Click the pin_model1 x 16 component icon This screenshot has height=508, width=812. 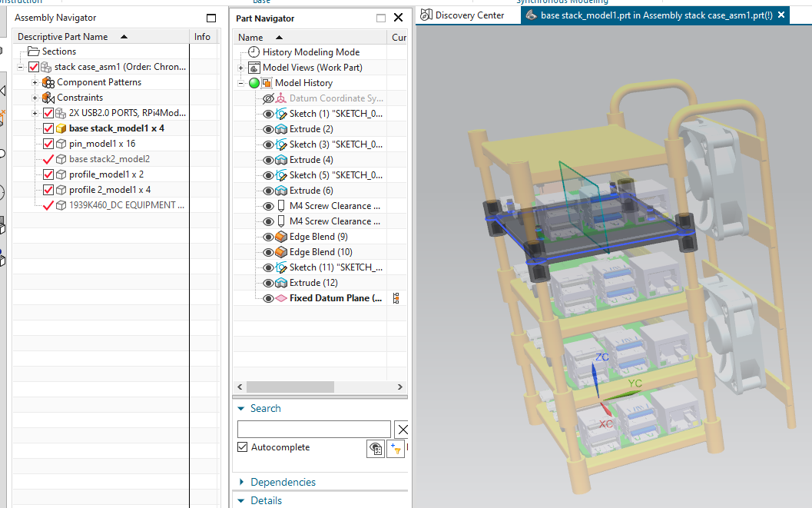[x=61, y=144]
